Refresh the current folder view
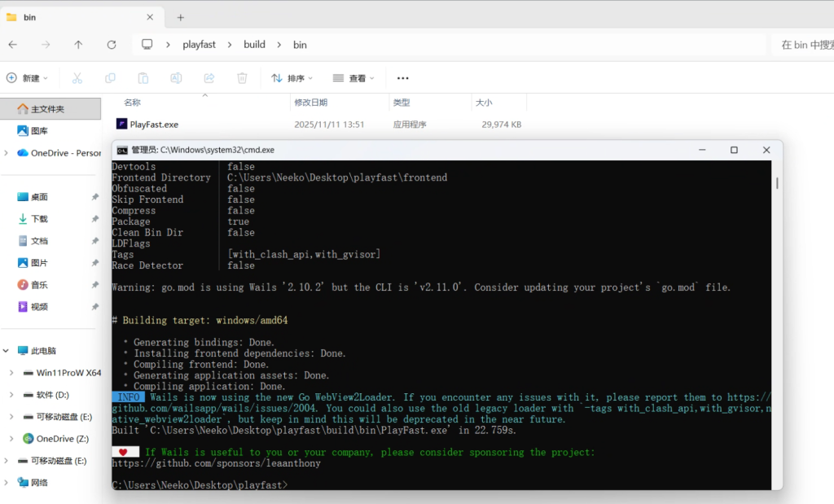 (x=112, y=45)
